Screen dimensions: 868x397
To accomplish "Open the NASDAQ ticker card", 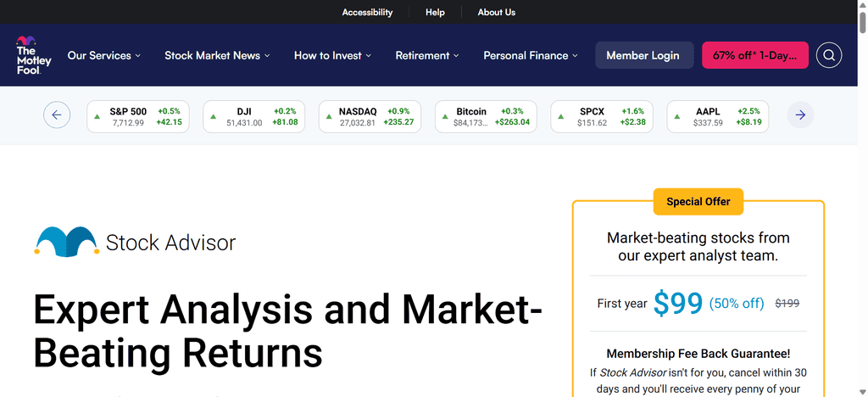I will tap(370, 117).
